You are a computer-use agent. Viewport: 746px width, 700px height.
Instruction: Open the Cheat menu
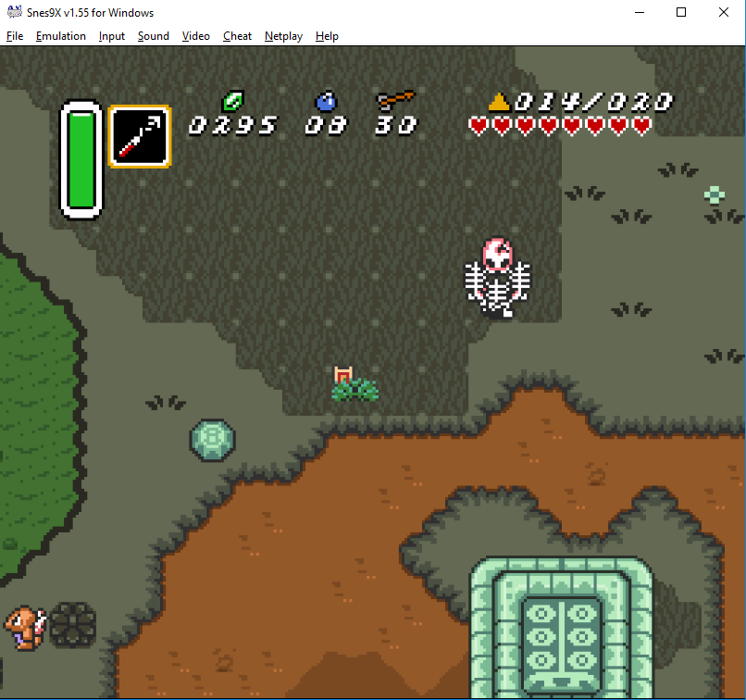tap(237, 36)
